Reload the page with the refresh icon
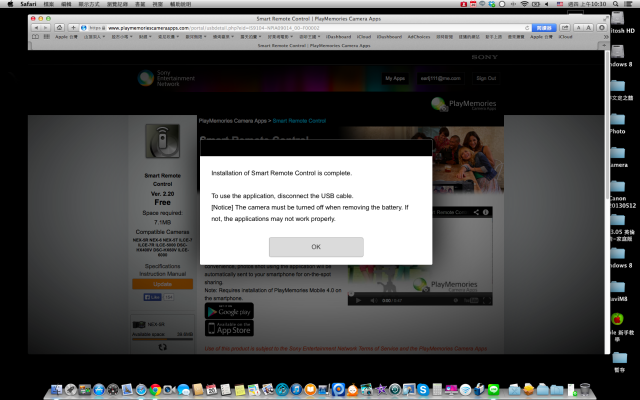The width and height of the screenshot is (640, 400). (527, 28)
